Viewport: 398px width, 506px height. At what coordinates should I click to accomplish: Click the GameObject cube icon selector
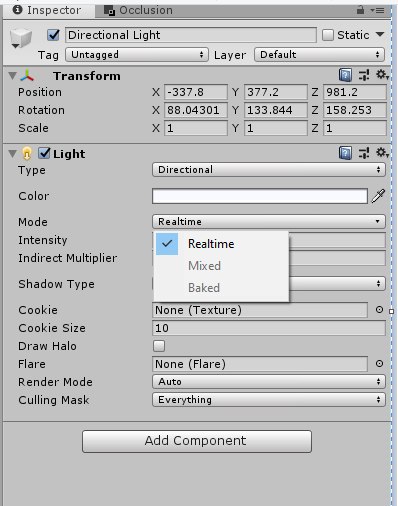coord(21,39)
